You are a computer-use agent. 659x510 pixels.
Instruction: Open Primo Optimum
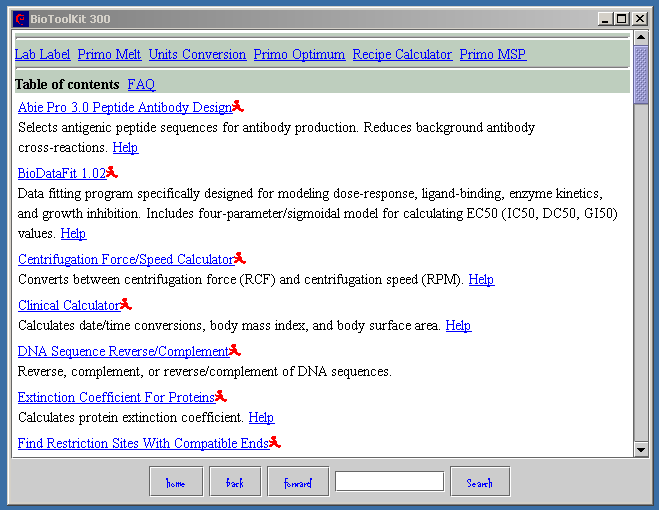[299, 54]
